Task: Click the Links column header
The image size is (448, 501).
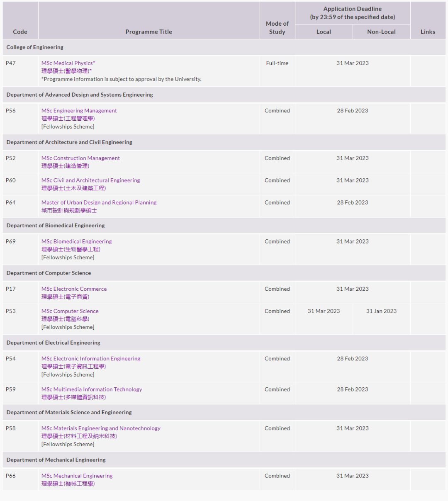Action: (x=428, y=32)
